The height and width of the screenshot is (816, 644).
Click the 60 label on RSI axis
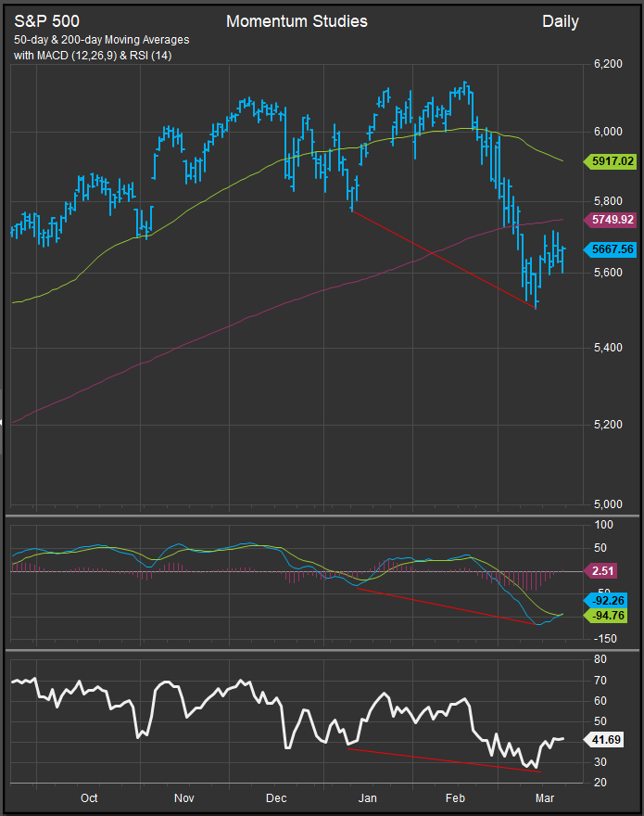pyautogui.click(x=600, y=701)
